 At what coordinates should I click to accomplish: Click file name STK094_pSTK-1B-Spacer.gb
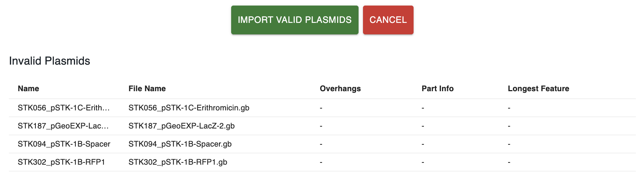(x=180, y=144)
